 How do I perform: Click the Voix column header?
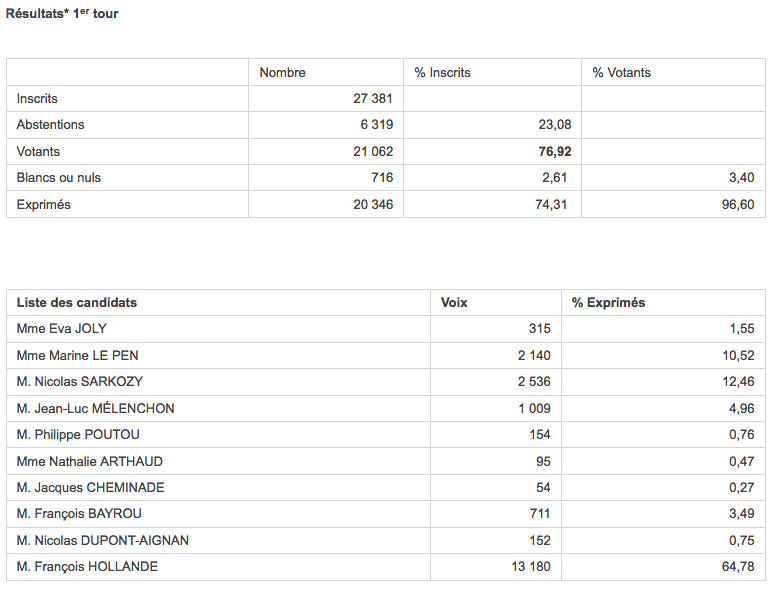(454, 302)
